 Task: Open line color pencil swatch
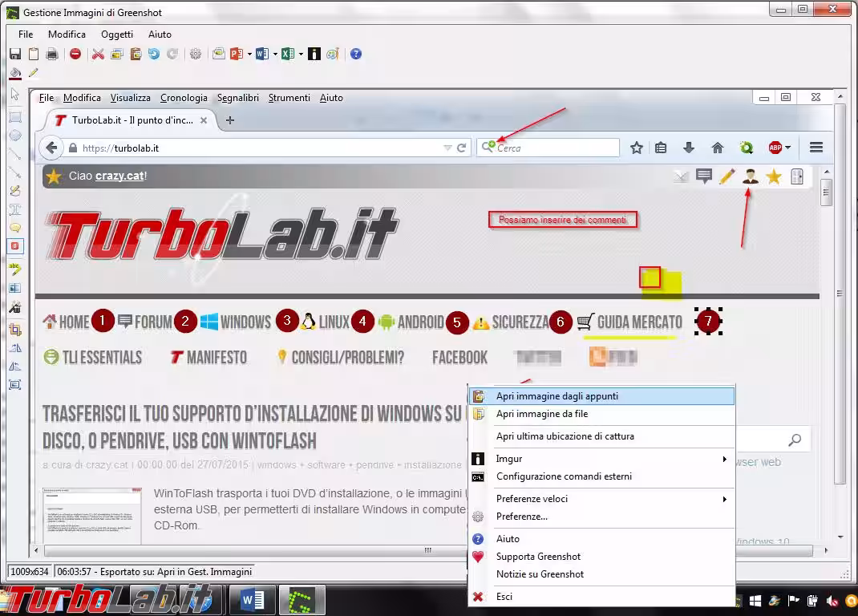click(x=34, y=73)
